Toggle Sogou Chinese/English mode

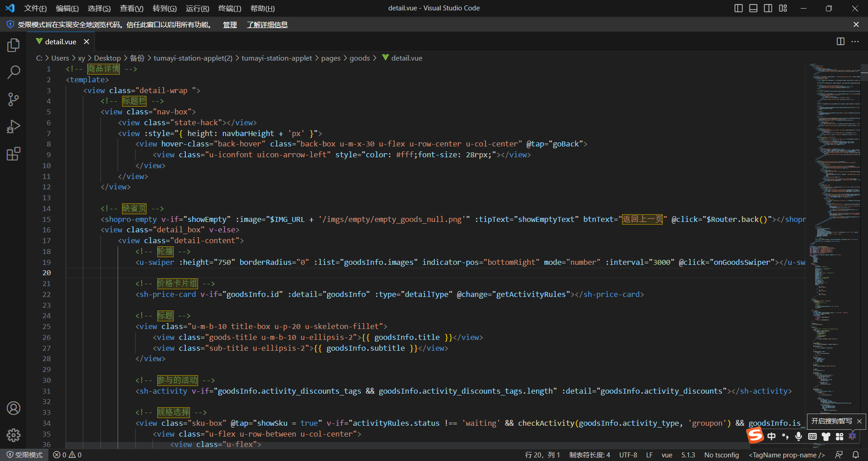coord(772,436)
